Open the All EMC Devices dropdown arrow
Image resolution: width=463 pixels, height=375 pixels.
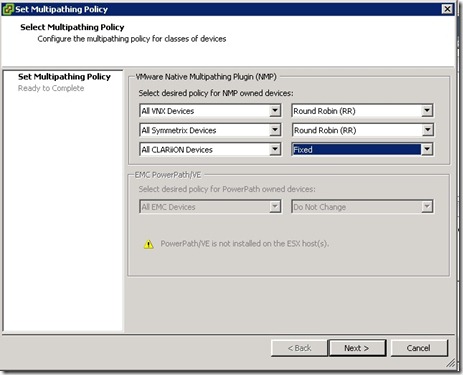[275, 207]
